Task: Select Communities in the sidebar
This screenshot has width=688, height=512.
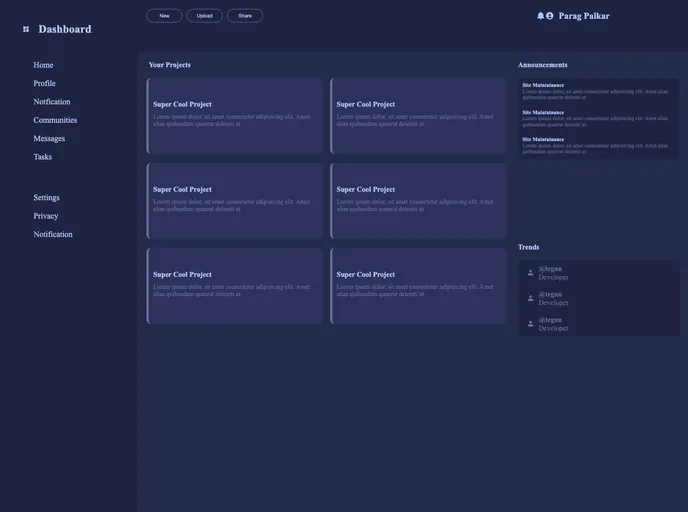Action: pyautogui.click(x=55, y=120)
